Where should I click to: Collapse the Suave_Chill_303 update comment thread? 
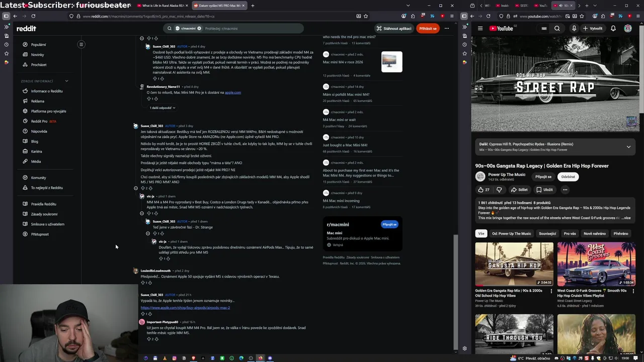click(x=136, y=188)
